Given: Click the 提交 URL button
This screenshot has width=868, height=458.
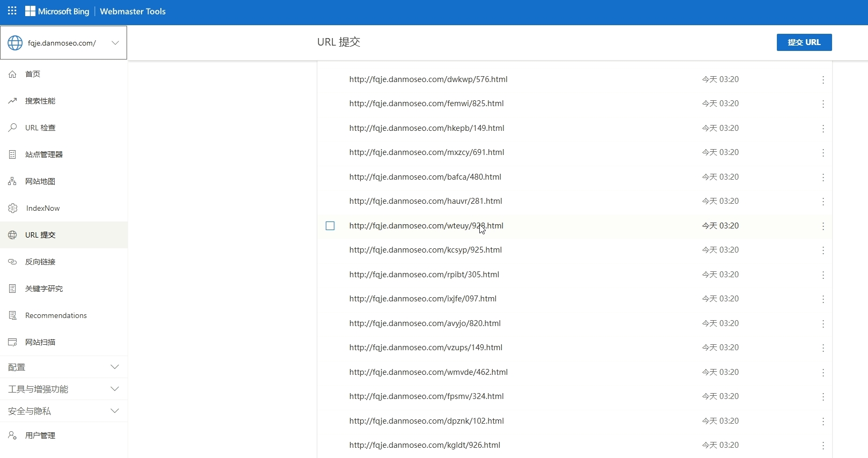Looking at the screenshot, I should pos(804,42).
